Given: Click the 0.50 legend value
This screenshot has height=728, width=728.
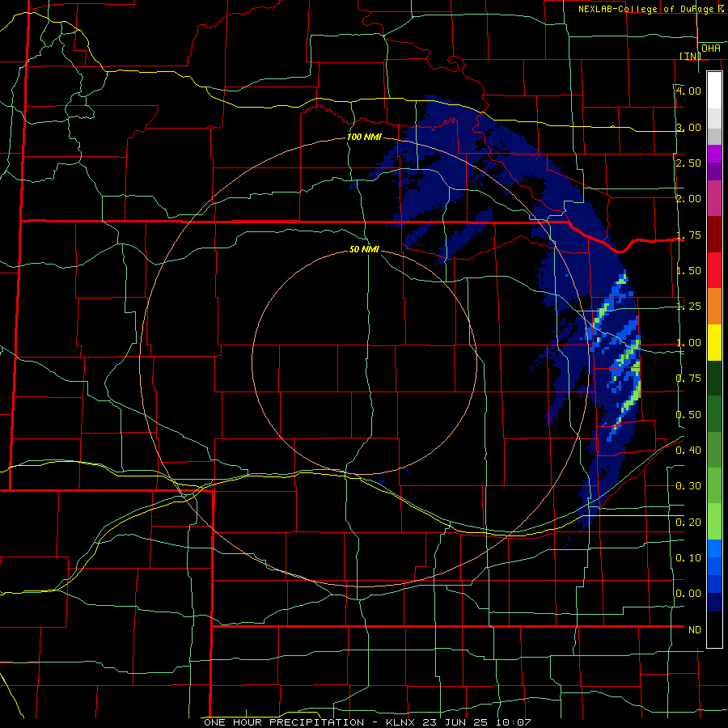Looking at the screenshot, I should 688,414.
